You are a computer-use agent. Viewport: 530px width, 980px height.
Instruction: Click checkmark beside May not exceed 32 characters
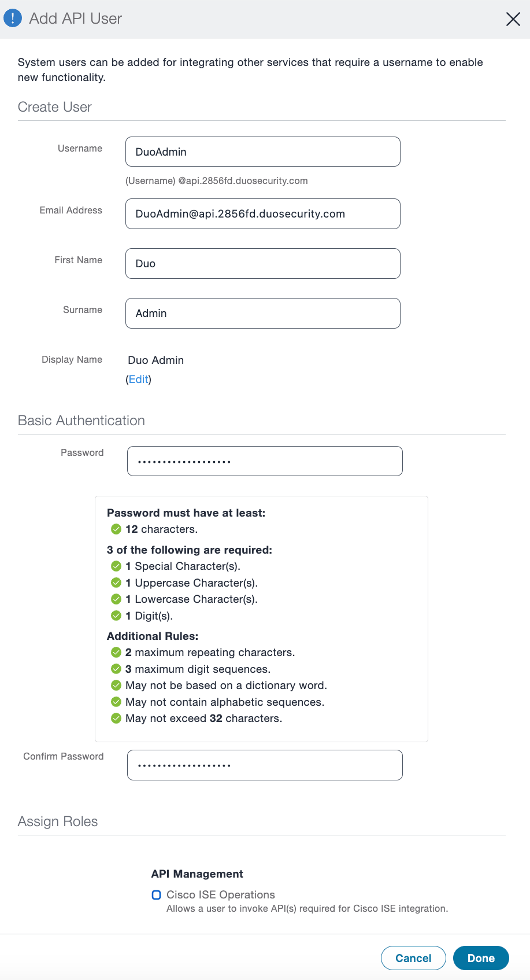pyautogui.click(x=116, y=718)
